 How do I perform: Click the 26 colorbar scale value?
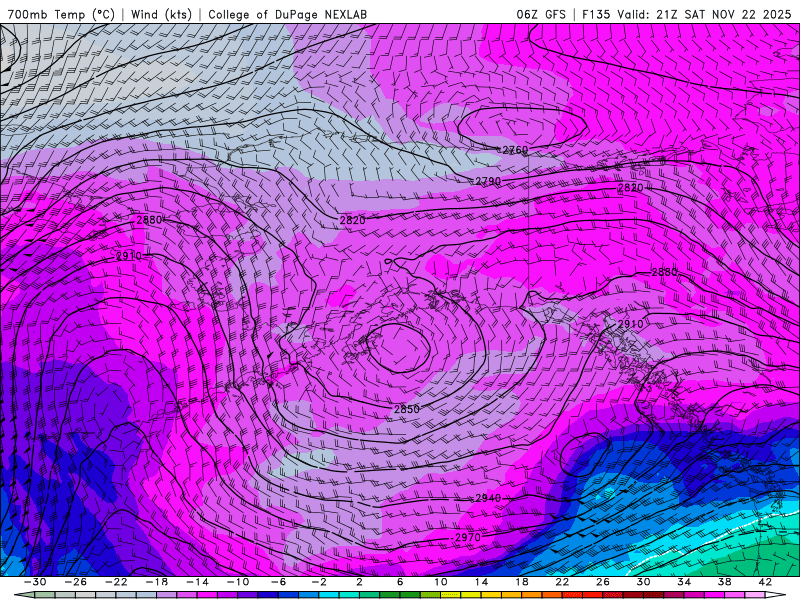pyautogui.click(x=603, y=582)
